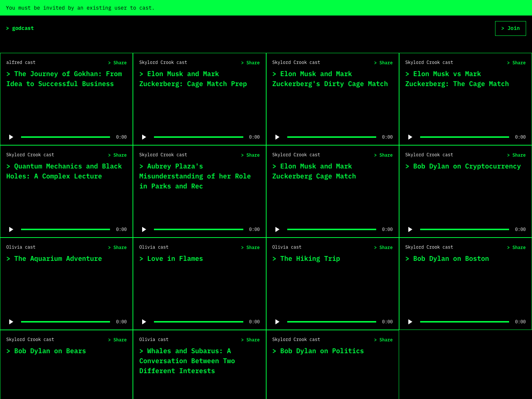Play "The Hiking Trip" episode
Viewport: 532px width, 399px height.
click(277, 321)
